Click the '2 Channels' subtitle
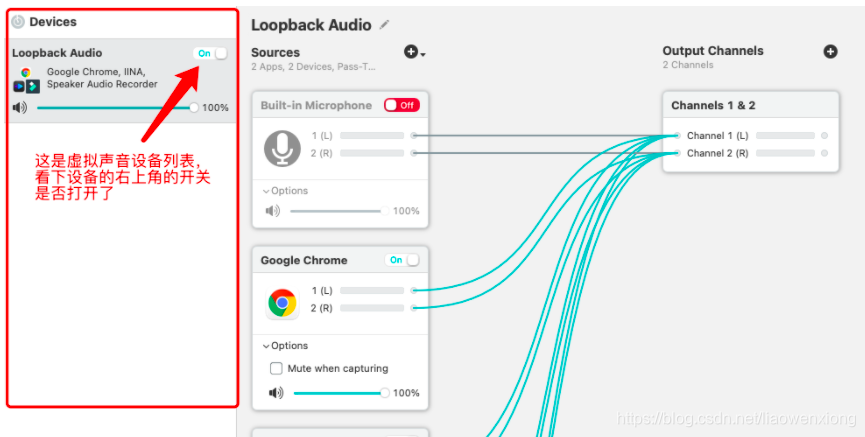 (688, 65)
